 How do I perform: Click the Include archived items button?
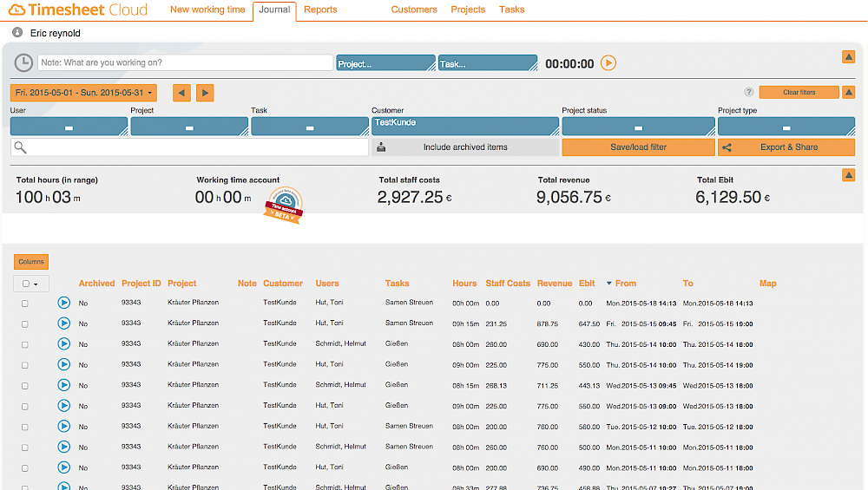click(465, 147)
